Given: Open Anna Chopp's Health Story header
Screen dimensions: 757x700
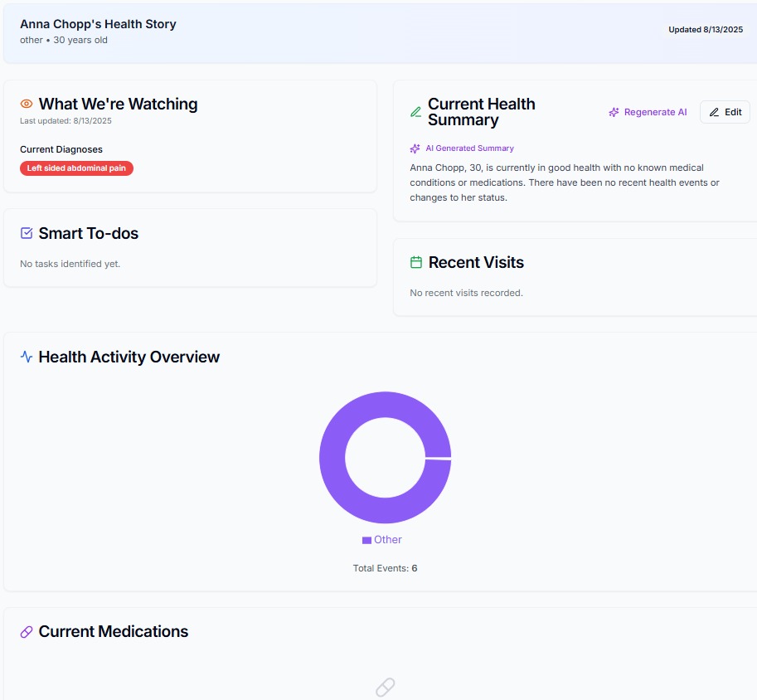Looking at the screenshot, I should tap(98, 24).
